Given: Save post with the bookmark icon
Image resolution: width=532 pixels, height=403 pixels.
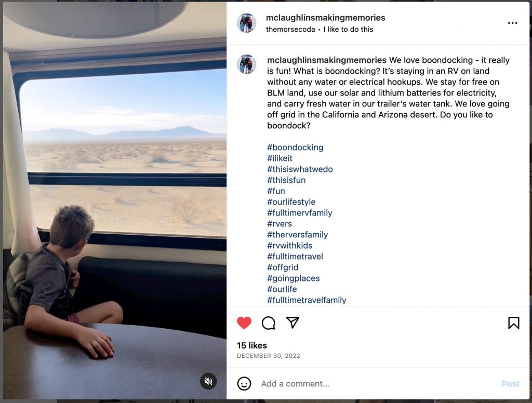Looking at the screenshot, I should point(513,323).
